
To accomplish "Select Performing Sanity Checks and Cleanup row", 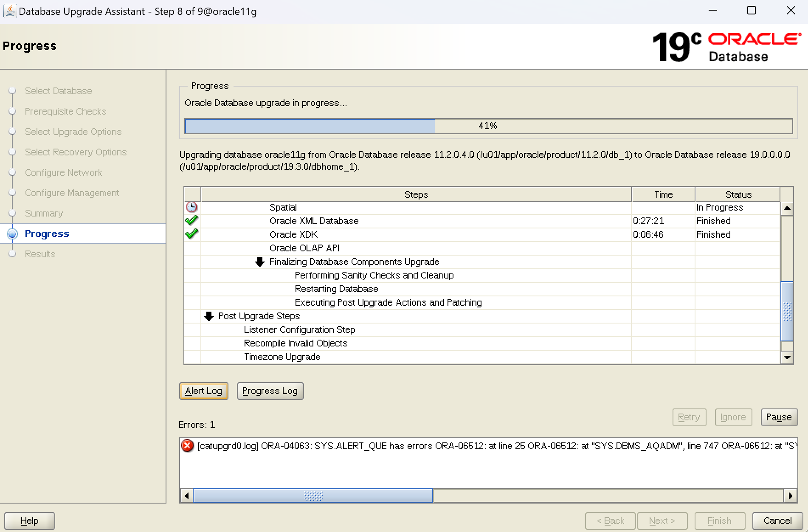I will 482,276.
